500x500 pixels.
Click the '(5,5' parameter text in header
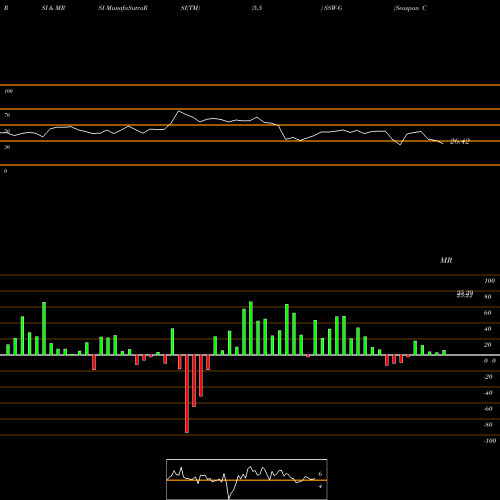click(x=257, y=8)
